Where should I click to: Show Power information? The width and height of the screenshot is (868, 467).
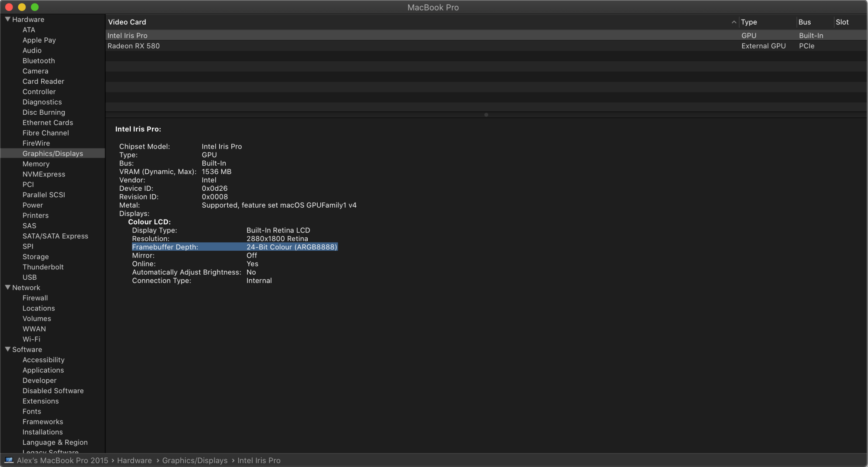[x=33, y=205]
